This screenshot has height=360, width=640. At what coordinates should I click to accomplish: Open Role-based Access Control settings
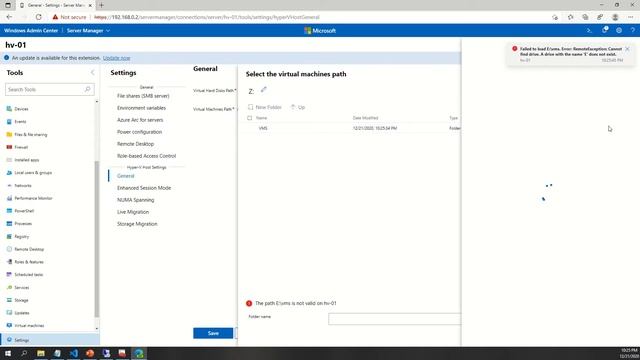146,156
